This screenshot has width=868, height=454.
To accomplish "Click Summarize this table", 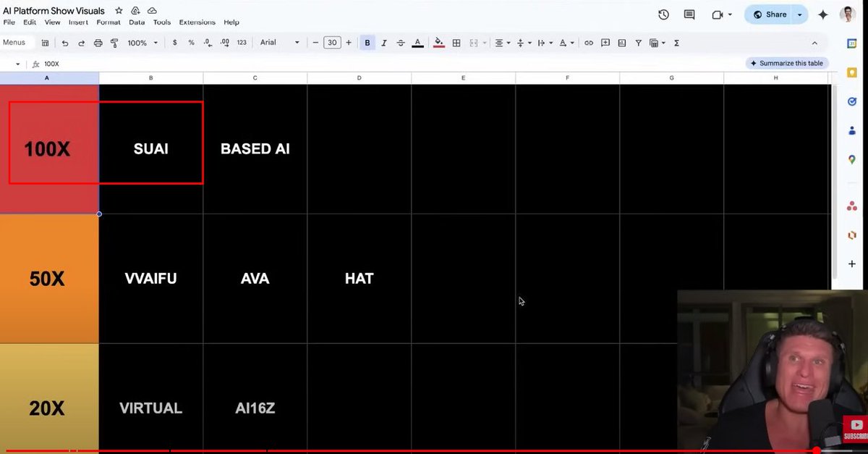I will (786, 63).
